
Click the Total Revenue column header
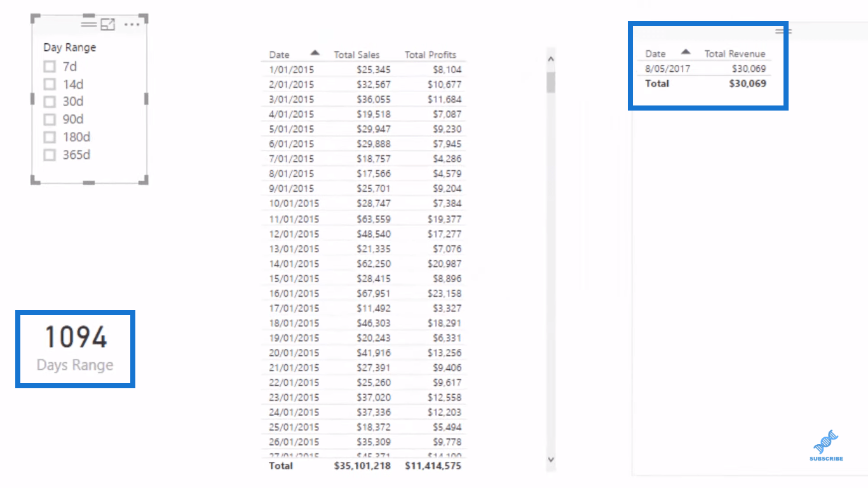[735, 54]
